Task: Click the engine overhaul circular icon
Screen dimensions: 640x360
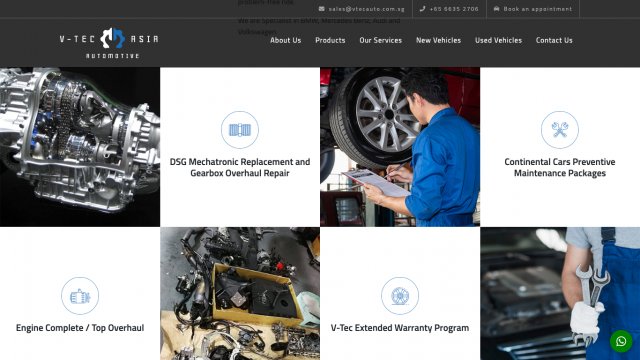Action: (x=80, y=296)
